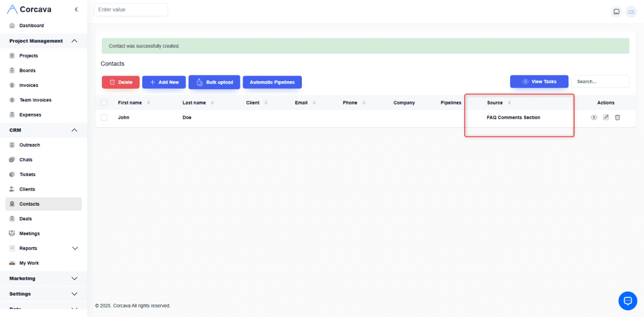Click the Tickets icon in the sidebar
Viewport: 644px width, 317px height.
[12, 174]
